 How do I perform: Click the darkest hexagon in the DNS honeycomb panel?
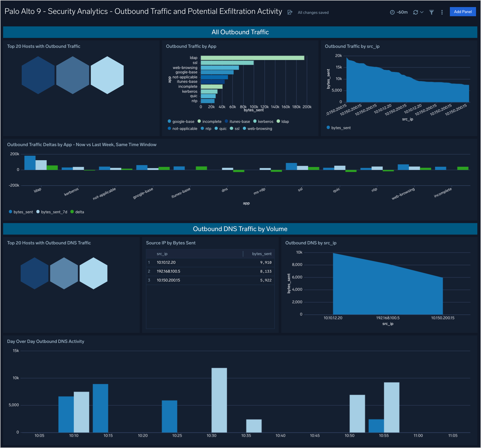coord(34,273)
